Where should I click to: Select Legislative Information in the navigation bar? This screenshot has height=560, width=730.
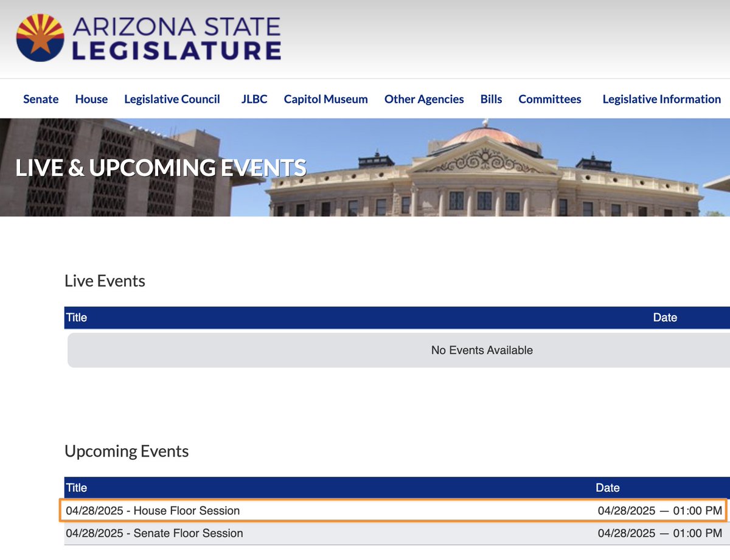[661, 99]
